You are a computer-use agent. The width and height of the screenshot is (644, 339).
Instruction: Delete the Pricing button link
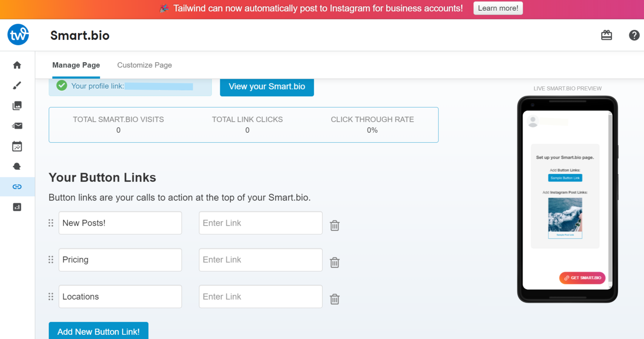click(x=335, y=262)
